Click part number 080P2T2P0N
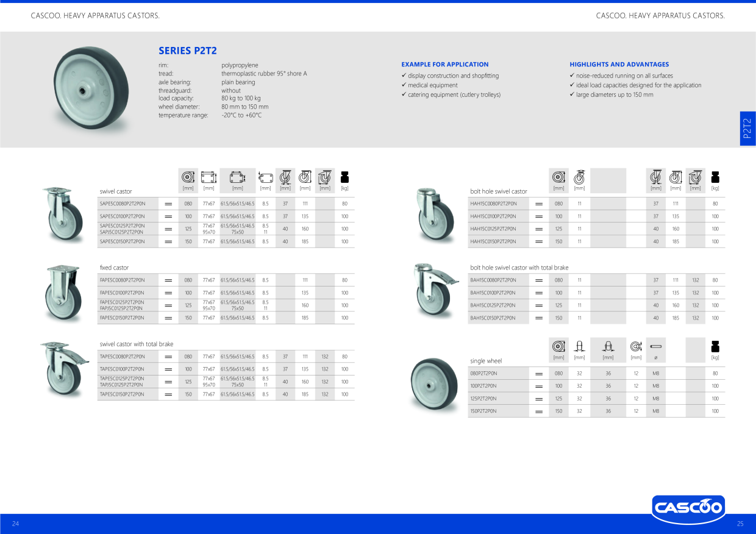The width and height of the screenshot is (756, 534). click(483, 373)
